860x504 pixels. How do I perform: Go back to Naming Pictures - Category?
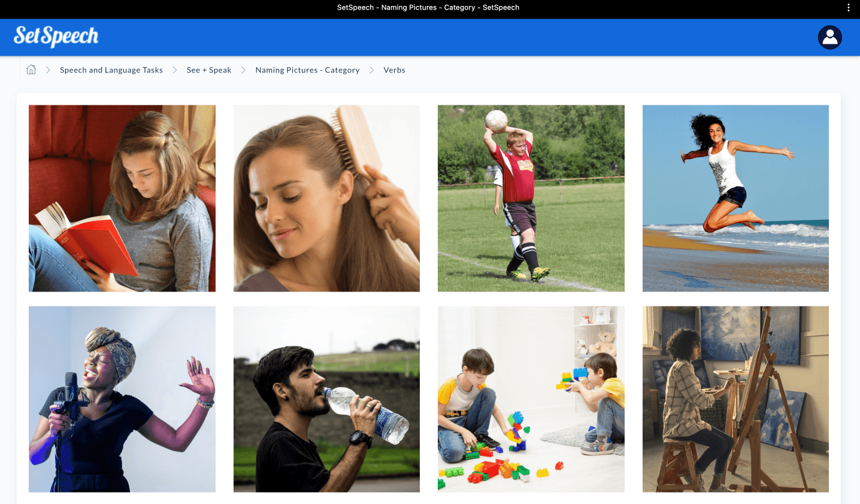click(x=307, y=70)
